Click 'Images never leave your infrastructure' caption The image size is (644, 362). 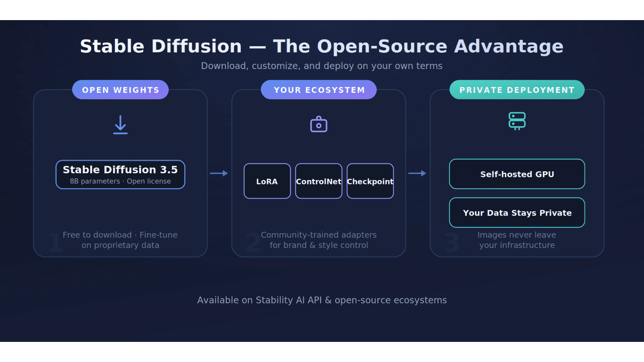coord(517,240)
